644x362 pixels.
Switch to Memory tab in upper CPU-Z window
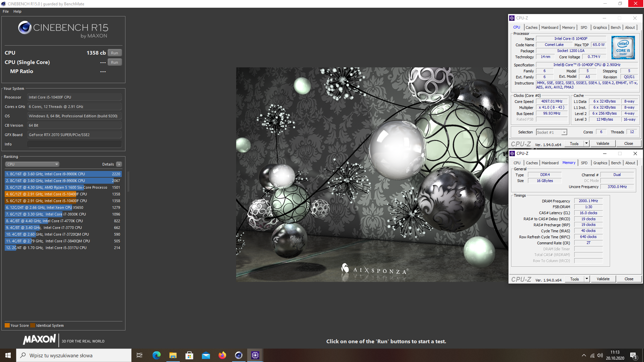point(569,27)
